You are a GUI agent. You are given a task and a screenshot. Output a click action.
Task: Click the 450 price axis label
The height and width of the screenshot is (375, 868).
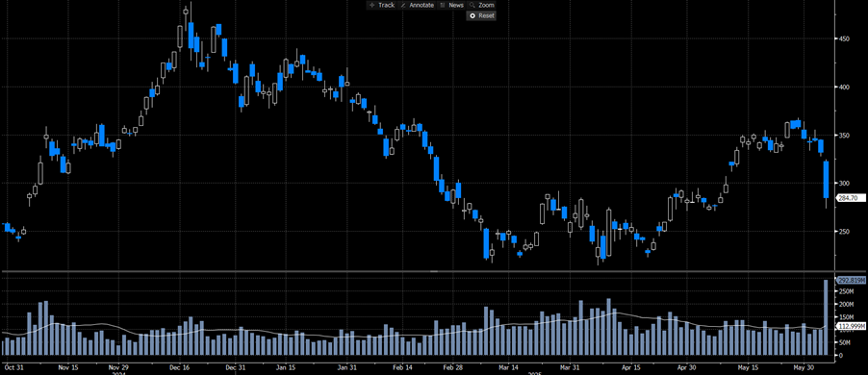[845, 38]
